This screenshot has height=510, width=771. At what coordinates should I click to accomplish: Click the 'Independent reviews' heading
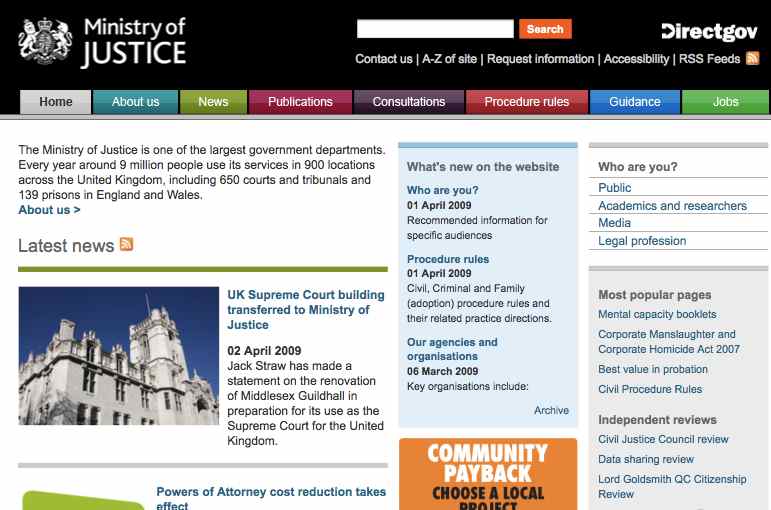click(657, 420)
